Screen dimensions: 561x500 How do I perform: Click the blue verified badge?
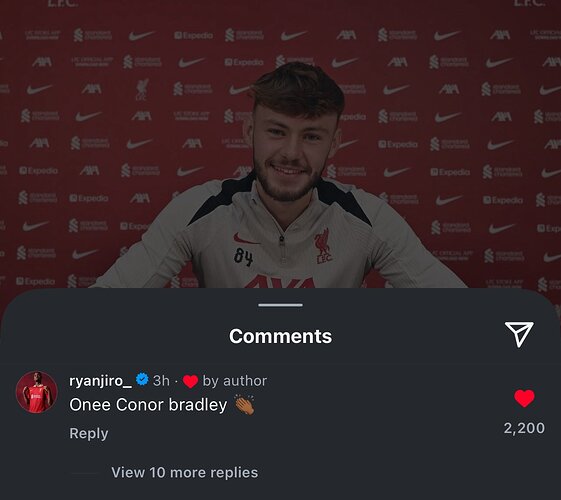coord(142,379)
